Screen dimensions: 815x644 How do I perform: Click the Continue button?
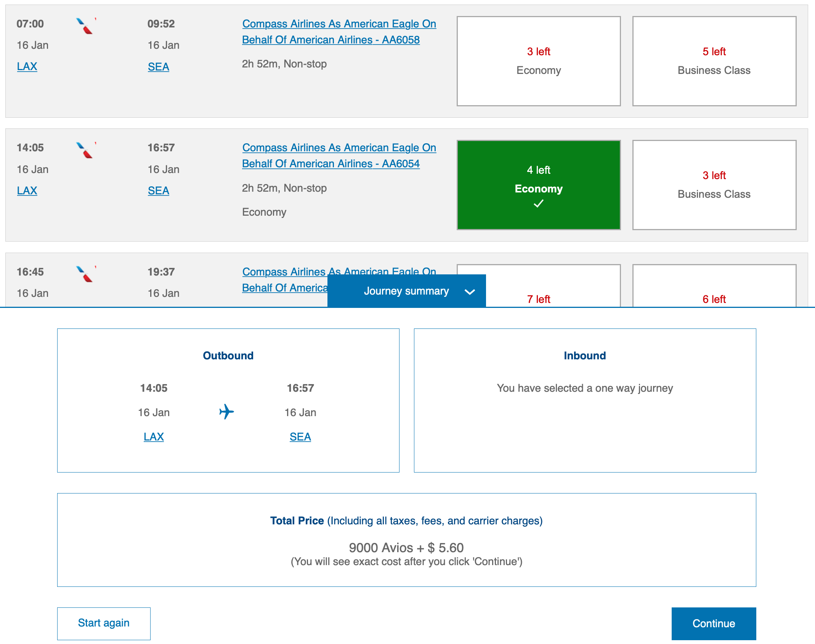pyautogui.click(x=714, y=623)
